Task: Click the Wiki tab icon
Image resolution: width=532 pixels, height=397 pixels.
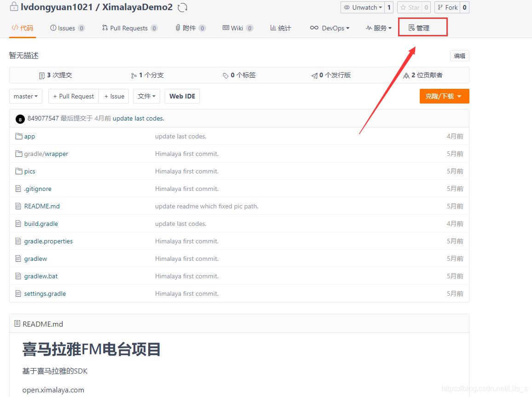Action: (227, 28)
